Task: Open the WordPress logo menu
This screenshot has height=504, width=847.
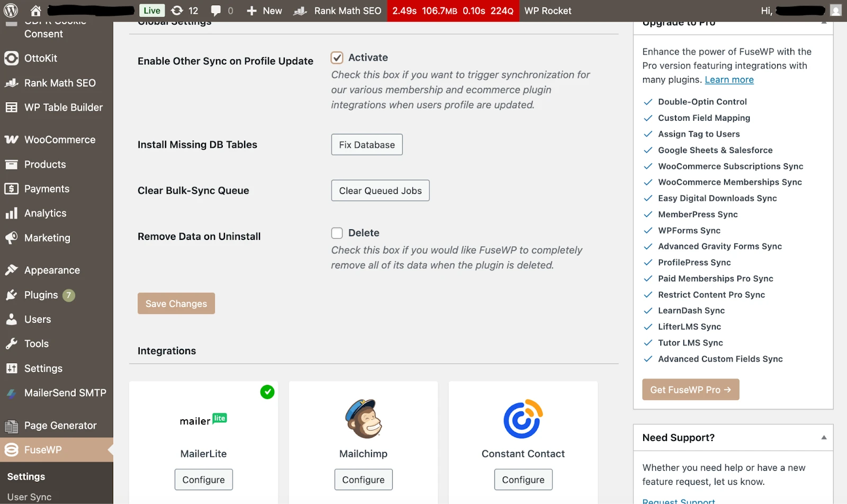Action: click(11, 11)
